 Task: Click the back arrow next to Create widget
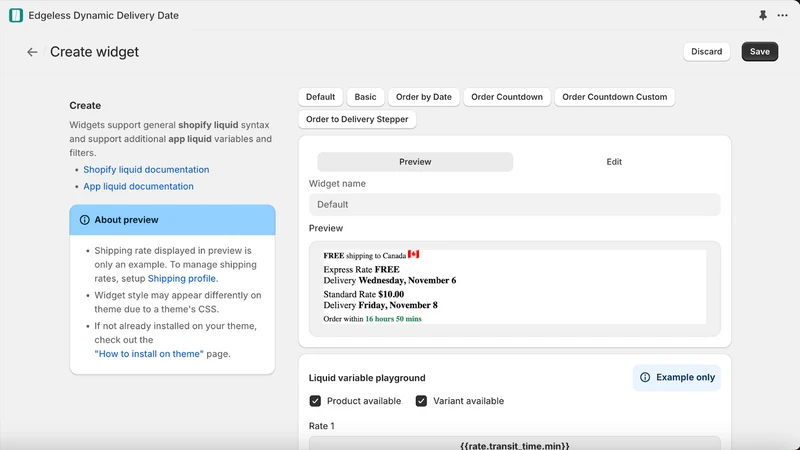(x=32, y=52)
